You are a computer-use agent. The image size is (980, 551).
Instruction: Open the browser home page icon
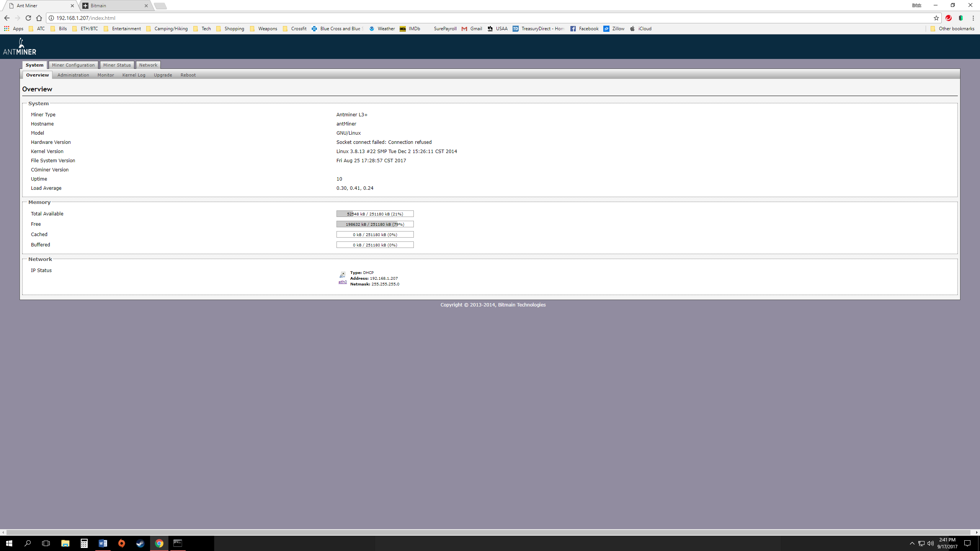coord(39,18)
